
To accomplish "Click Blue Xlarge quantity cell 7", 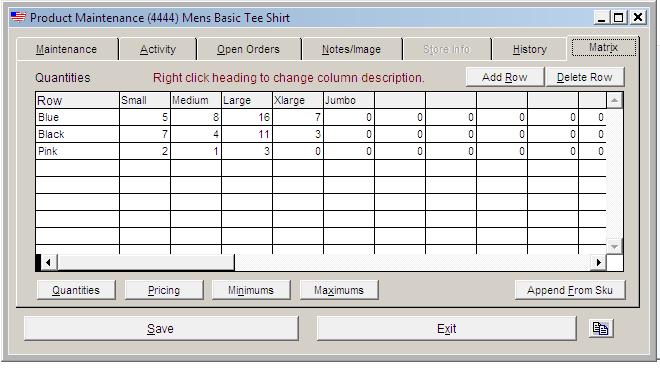I will point(298,117).
